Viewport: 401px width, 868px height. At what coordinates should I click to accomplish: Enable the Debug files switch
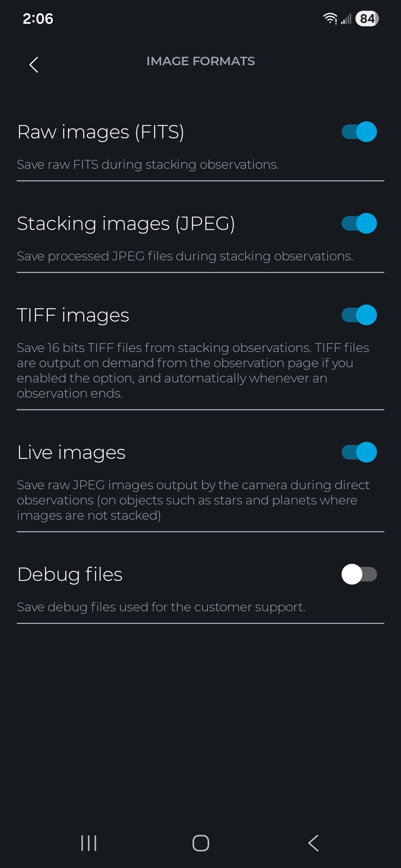[359, 574]
